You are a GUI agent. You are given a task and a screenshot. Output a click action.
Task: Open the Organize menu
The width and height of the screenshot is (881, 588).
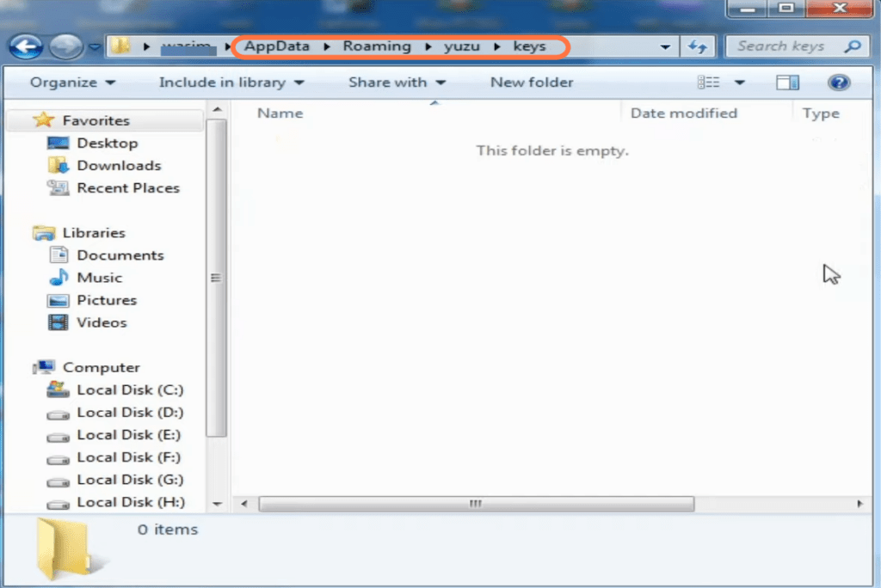pyautogui.click(x=72, y=83)
